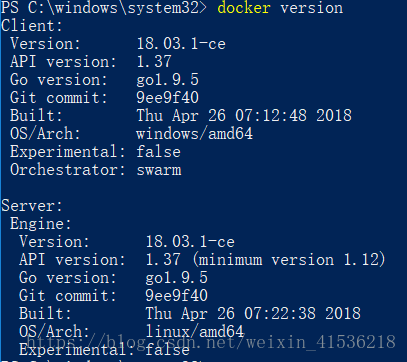Click server Go version go1.9.5

[x=177, y=278]
